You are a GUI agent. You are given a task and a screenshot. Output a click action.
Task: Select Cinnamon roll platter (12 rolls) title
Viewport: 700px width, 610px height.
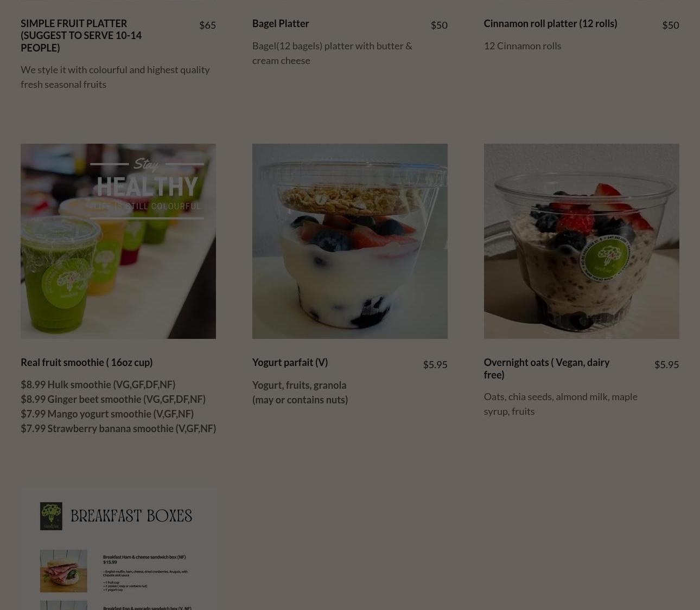(x=550, y=23)
